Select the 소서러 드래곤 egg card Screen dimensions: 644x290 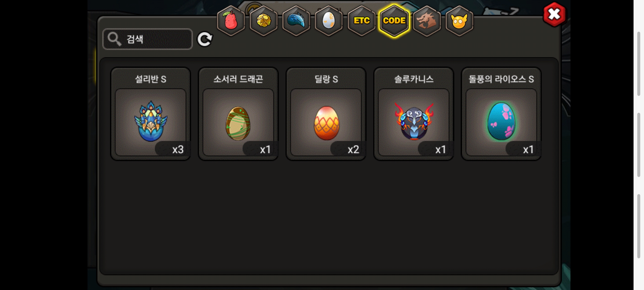238,114
